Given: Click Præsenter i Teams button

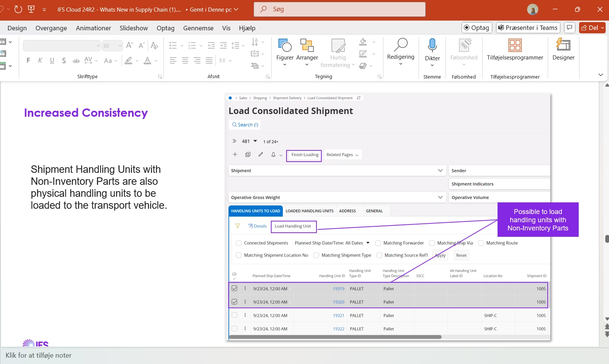Looking at the screenshot, I should (528, 28).
